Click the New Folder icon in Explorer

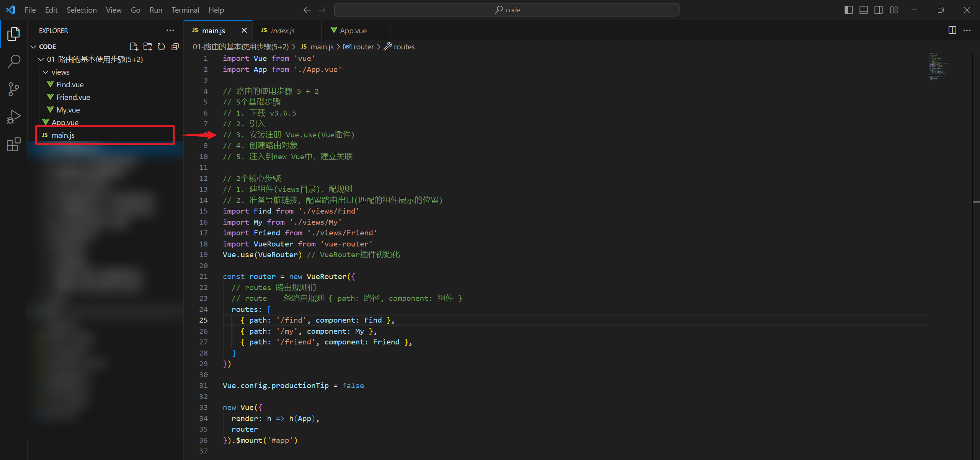(147, 47)
